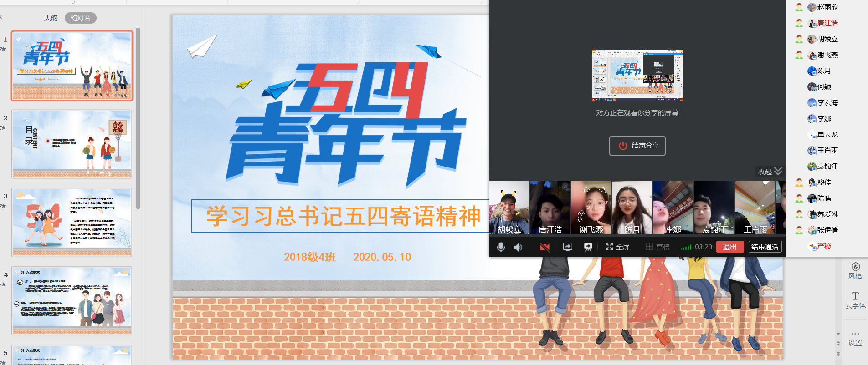
Task: Select slide 2 目录 thumbnail
Action: (72, 144)
